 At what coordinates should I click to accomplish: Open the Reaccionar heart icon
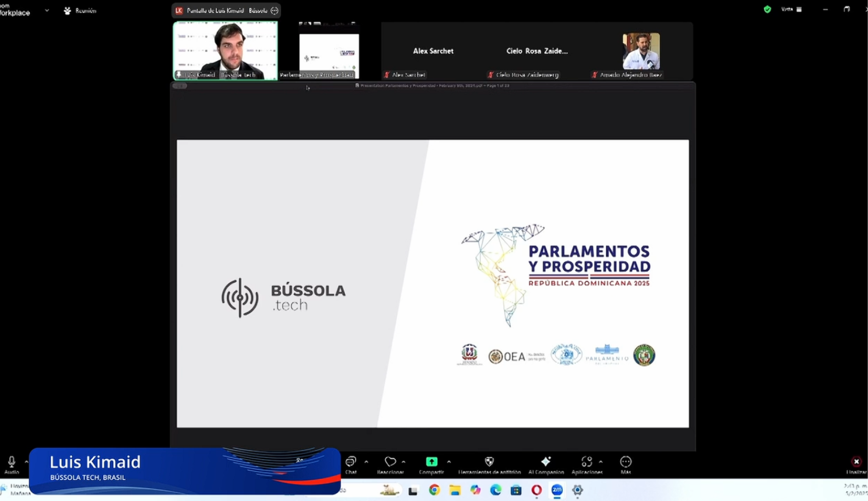click(390, 461)
